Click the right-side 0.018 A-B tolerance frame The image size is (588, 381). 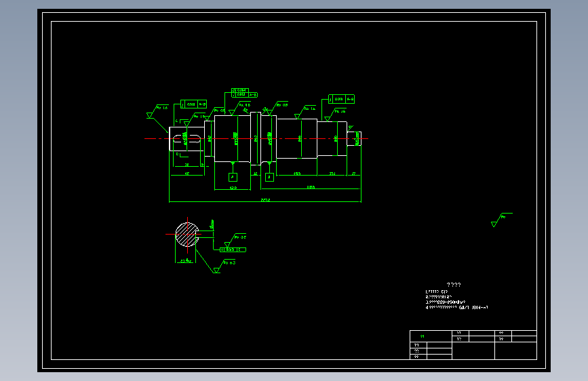coord(341,99)
